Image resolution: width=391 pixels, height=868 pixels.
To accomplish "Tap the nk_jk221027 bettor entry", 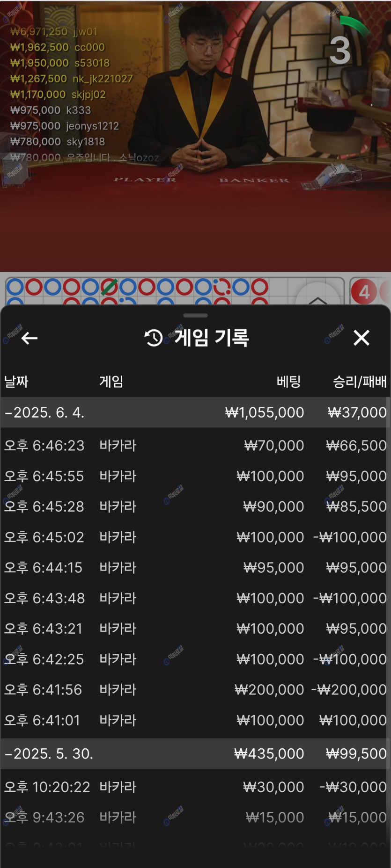I will pos(72,79).
